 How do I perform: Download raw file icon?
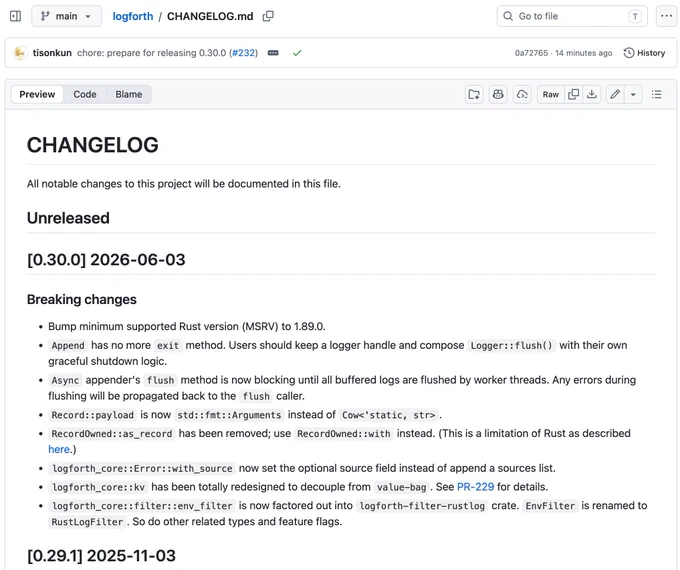592,94
